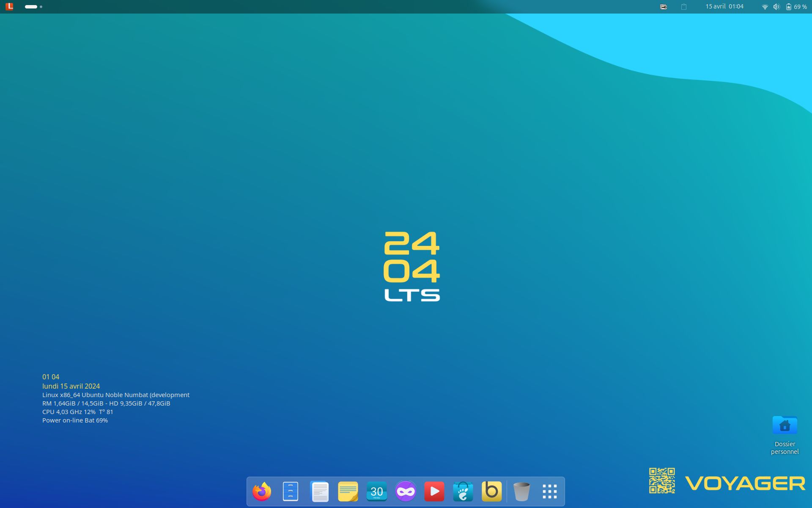Open the key folder tray icon
This screenshot has height=508, width=812.
tap(664, 7)
